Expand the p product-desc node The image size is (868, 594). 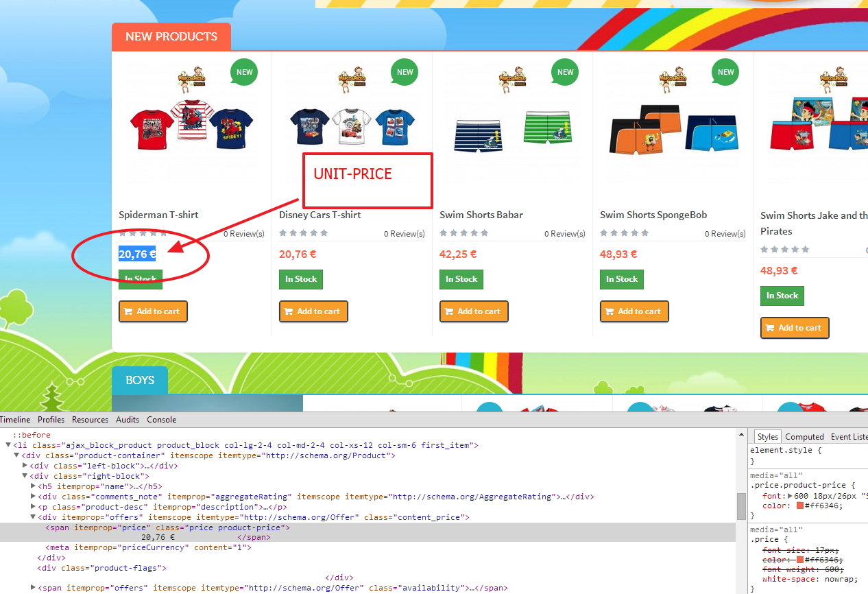pos(33,507)
